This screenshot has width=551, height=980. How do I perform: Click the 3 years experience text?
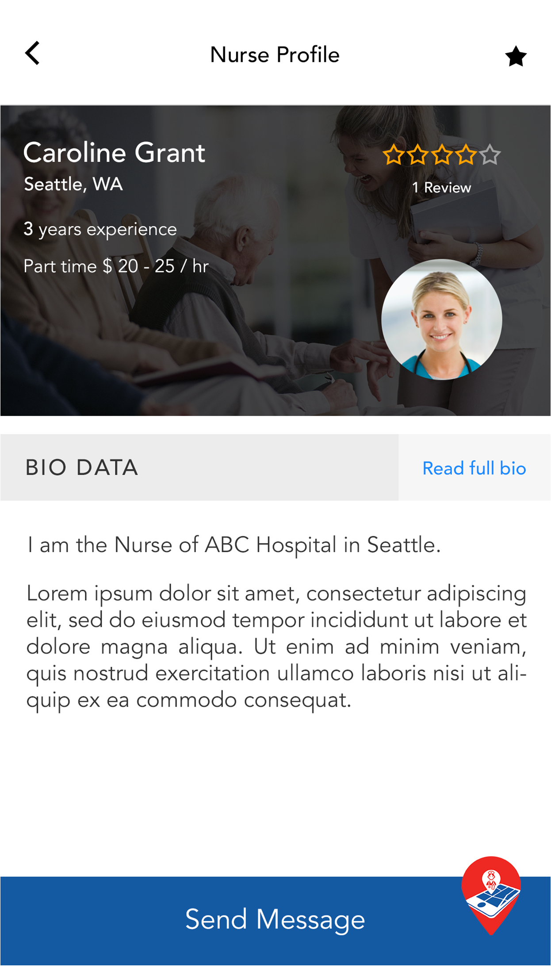100,229
